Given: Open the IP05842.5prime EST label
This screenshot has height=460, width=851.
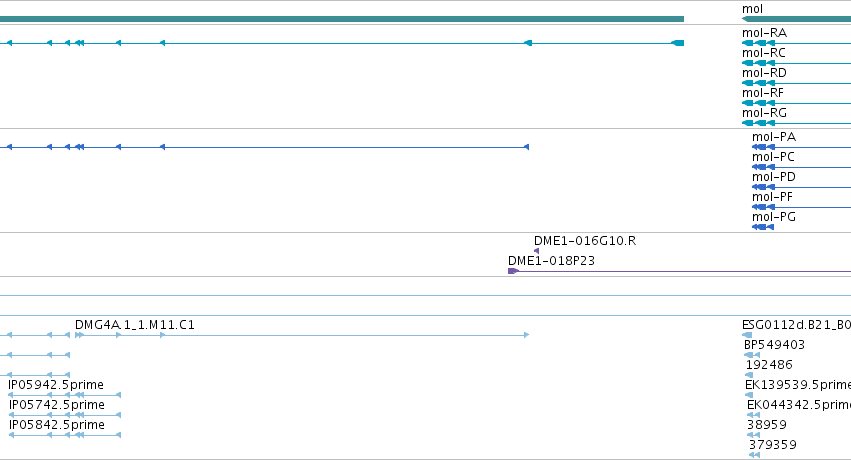Looking at the screenshot, I should (57, 425).
